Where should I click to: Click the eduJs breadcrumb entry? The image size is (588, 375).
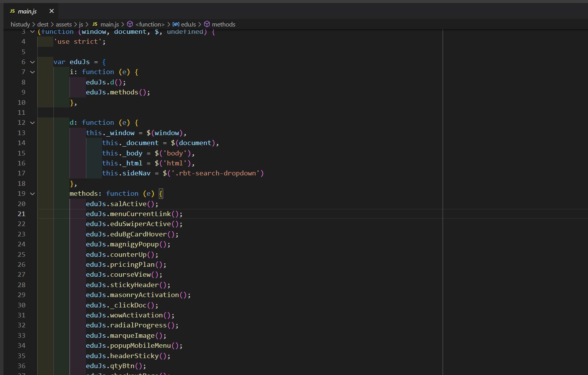(x=188, y=24)
